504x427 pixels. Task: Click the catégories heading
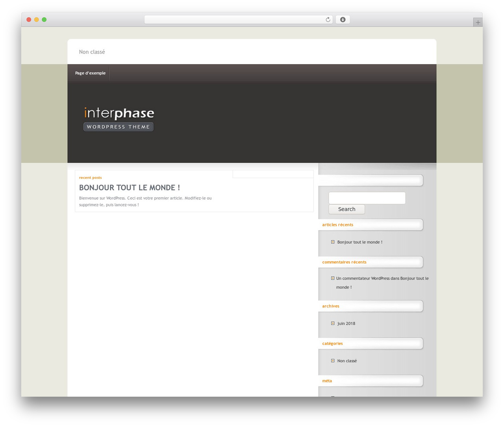(x=332, y=343)
